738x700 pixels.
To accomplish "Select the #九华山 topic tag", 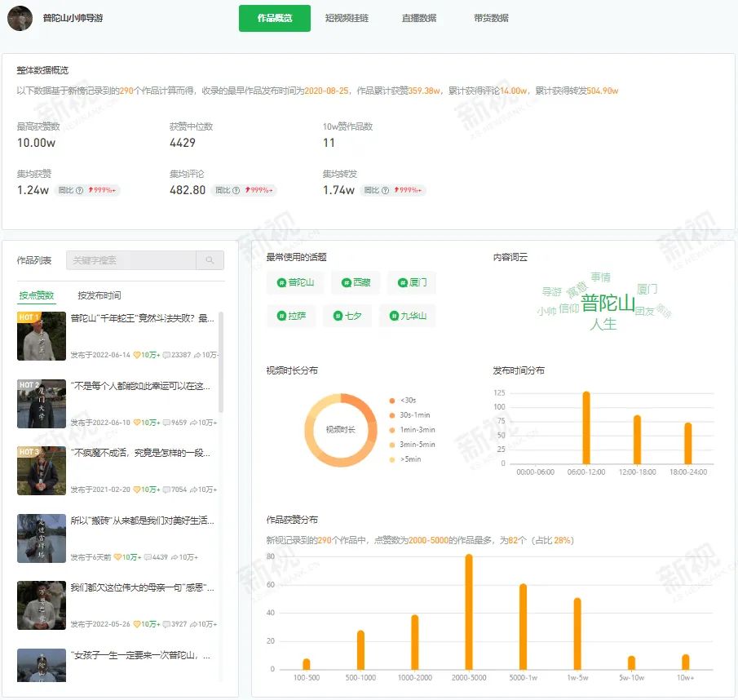I will [x=408, y=316].
